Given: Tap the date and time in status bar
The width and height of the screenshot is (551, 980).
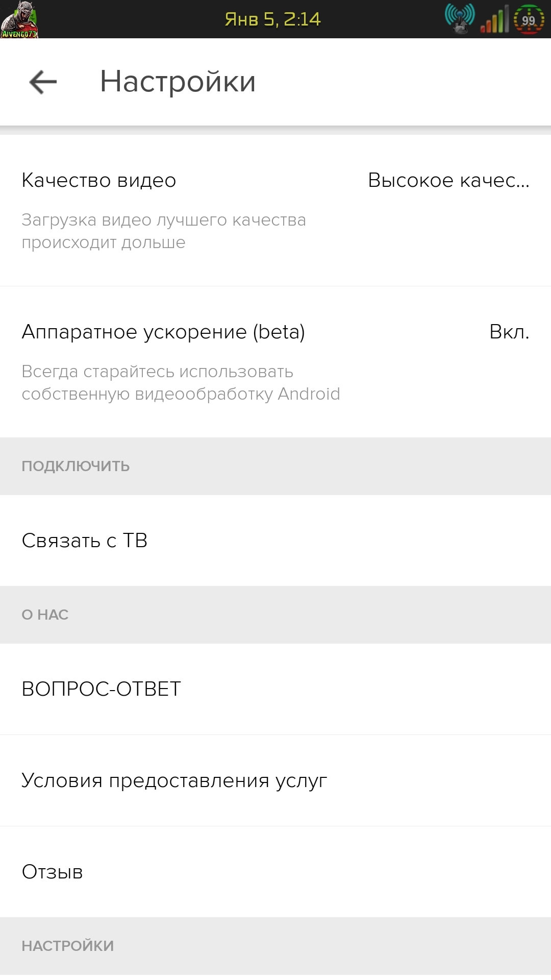Looking at the screenshot, I should click(x=272, y=19).
